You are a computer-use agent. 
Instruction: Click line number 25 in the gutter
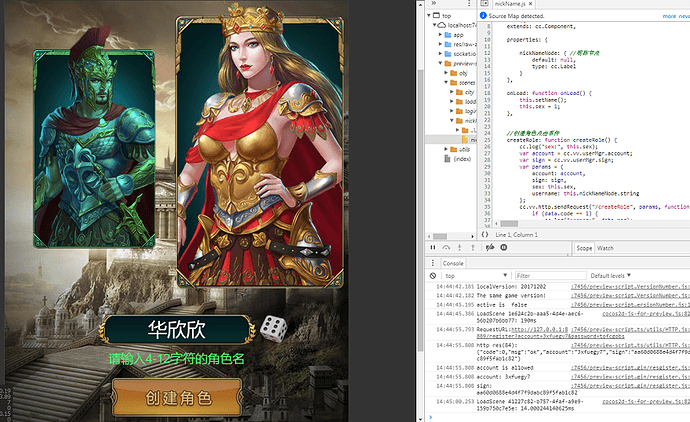[x=487, y=140]
